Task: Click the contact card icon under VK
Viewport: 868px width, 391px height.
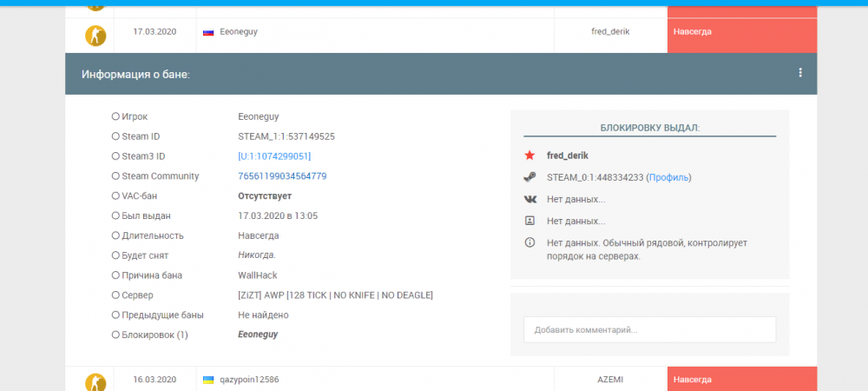Action: pyautogui.click(x=529, y=221)
